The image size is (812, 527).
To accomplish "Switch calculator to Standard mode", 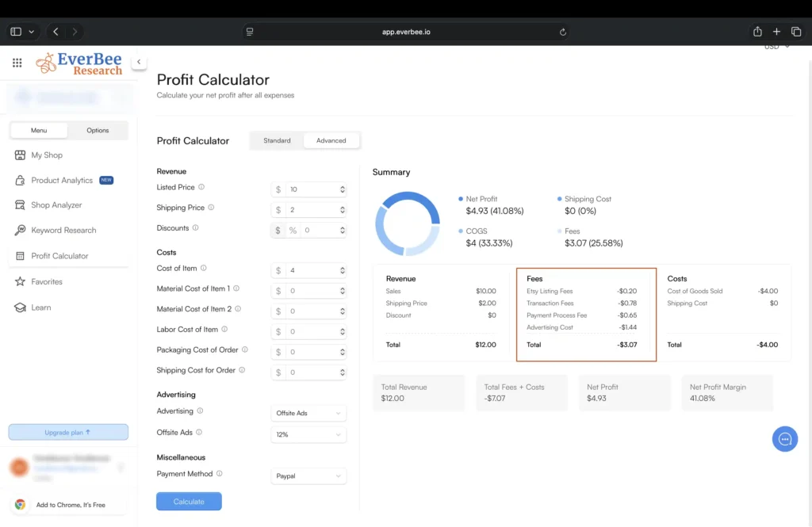I will tap(277, 140).
